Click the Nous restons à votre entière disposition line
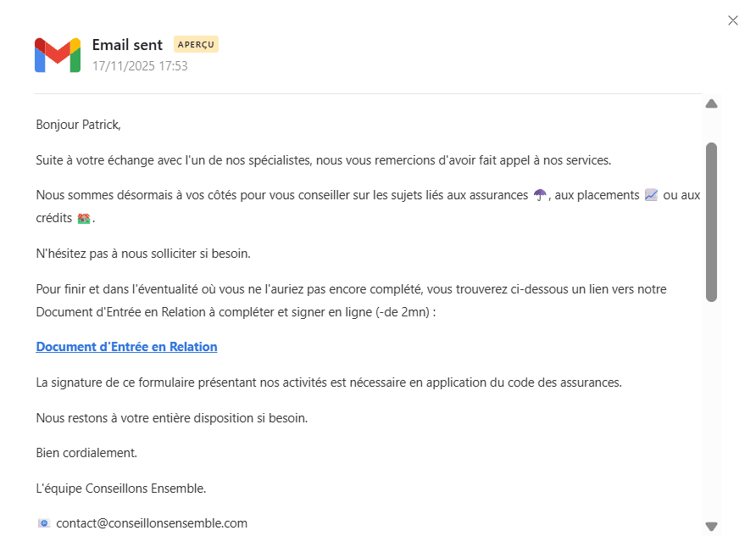 (172, 418)
